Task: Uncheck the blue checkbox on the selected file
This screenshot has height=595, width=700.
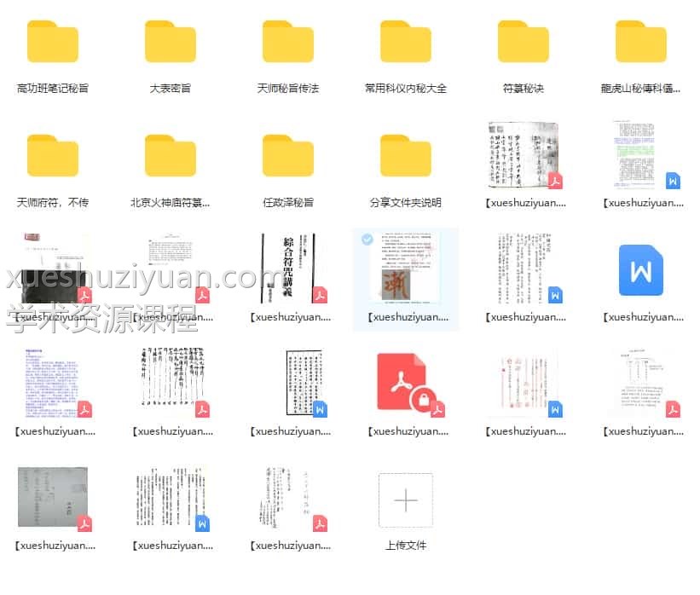Action: (x=367, y=240)
